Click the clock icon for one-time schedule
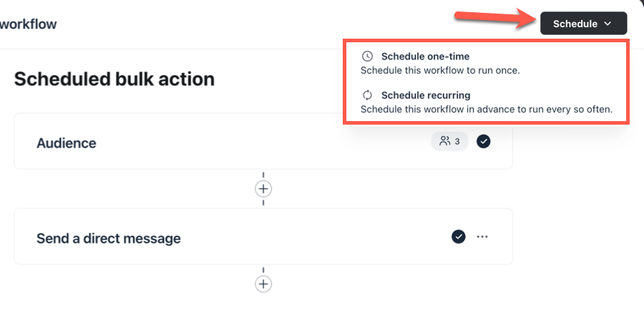This screenshot has width=644, height=336. [x=368, y=56]
